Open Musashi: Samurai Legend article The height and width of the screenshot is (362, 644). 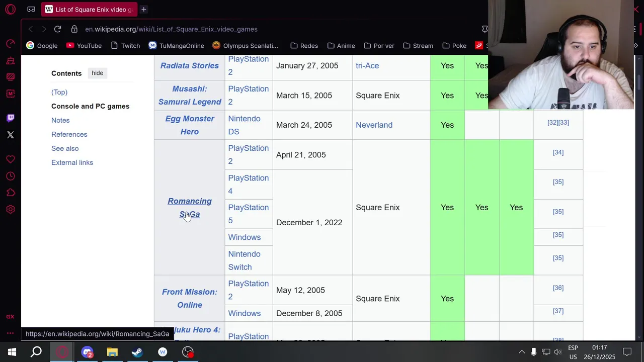pyautogui.click(x=190, y=95)
